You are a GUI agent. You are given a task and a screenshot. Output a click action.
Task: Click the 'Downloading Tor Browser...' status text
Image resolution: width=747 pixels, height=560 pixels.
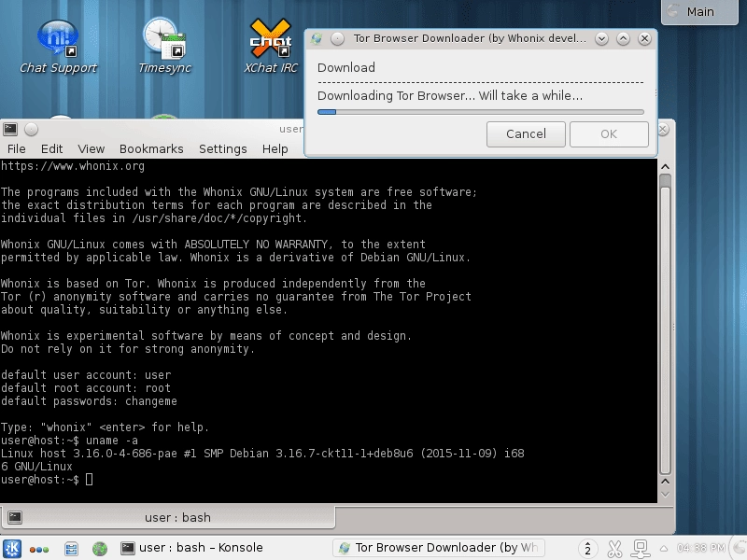[450, 96]
